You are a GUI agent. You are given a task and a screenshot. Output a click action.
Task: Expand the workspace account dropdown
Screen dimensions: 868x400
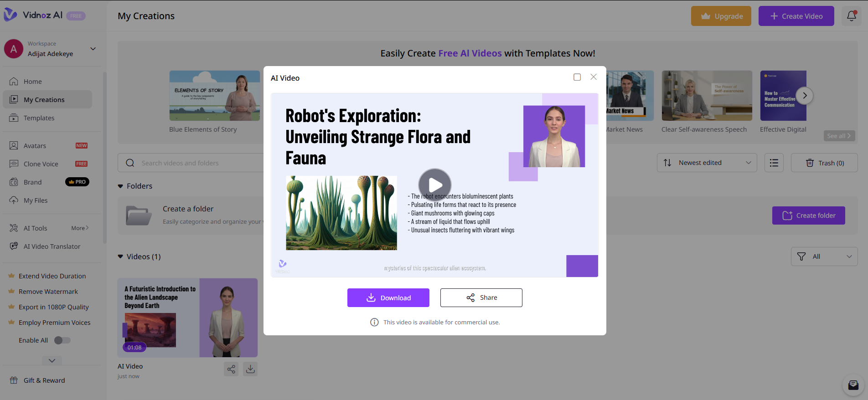click(93, 49)
